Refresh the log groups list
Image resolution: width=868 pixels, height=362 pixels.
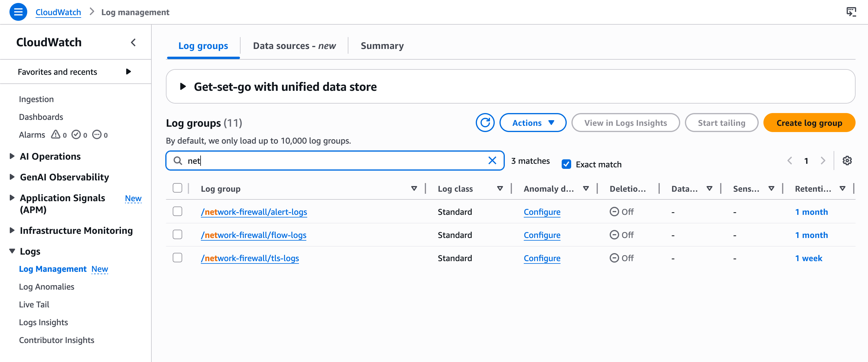tap(485, 123)
